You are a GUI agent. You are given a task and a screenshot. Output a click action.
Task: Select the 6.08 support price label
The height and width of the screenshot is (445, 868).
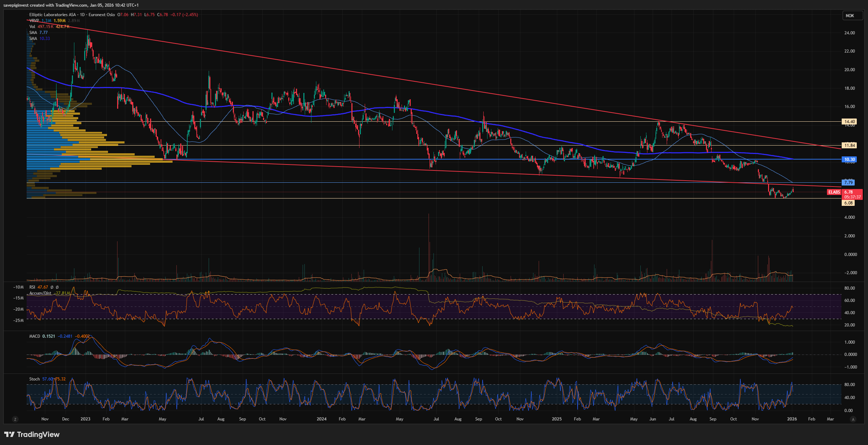point(848,203)
